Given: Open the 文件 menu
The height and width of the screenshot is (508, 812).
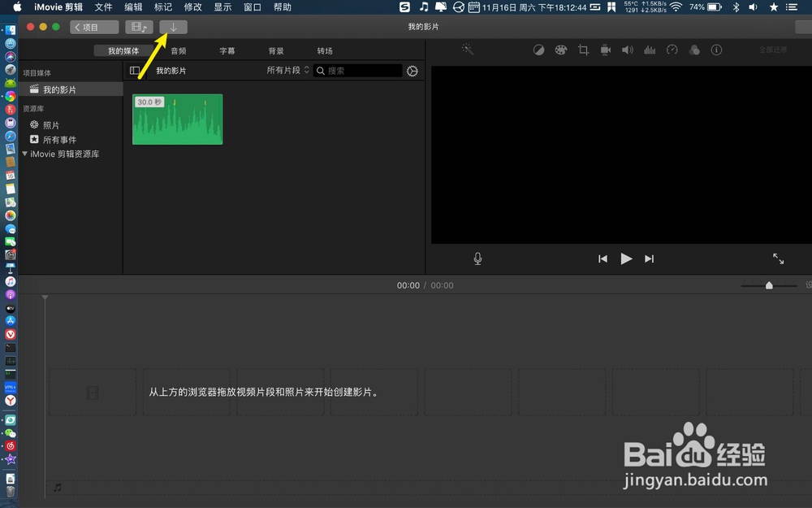Looking at the screenshot, I should tap(104, 7).
